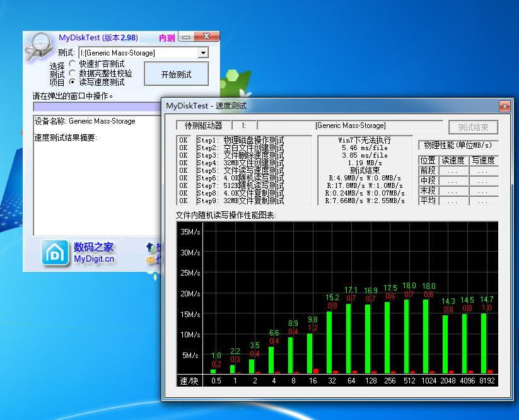Click the MyDigit.cn link text

click(94, 259)
